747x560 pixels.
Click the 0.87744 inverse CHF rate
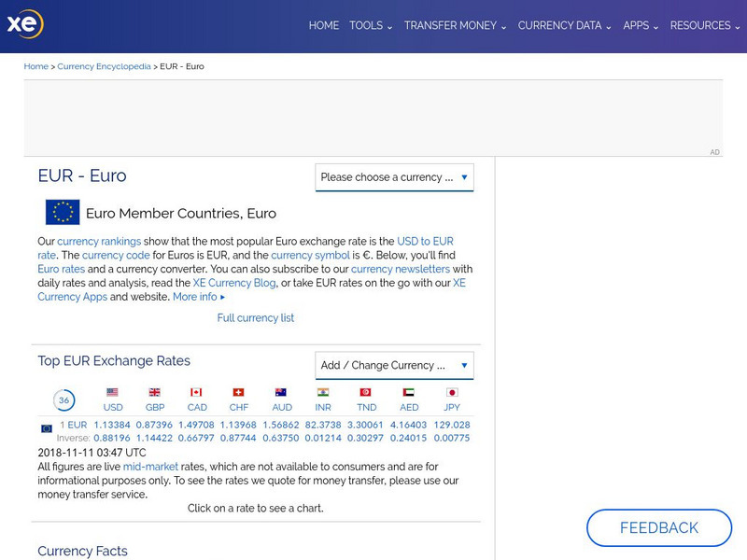pyautogui.click(x=238, y=438)
